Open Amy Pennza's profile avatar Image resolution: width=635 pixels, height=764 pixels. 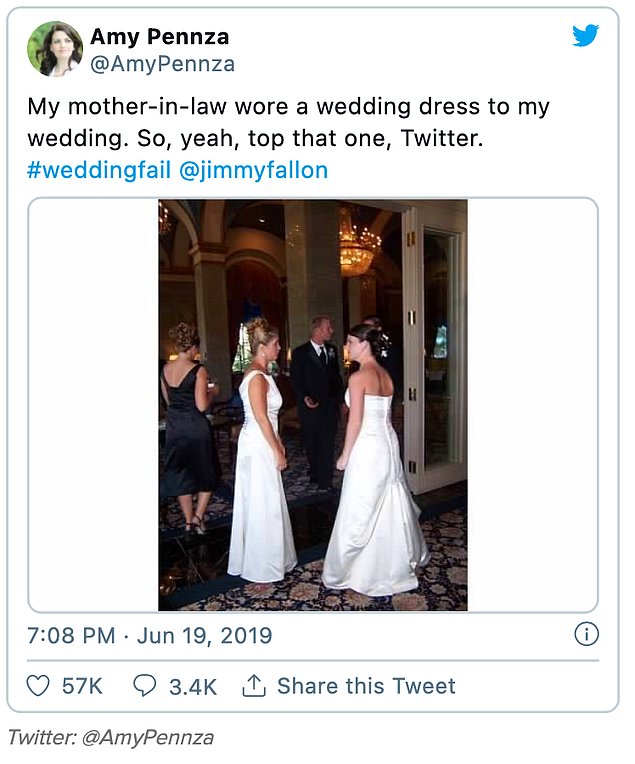pos(55,49)
